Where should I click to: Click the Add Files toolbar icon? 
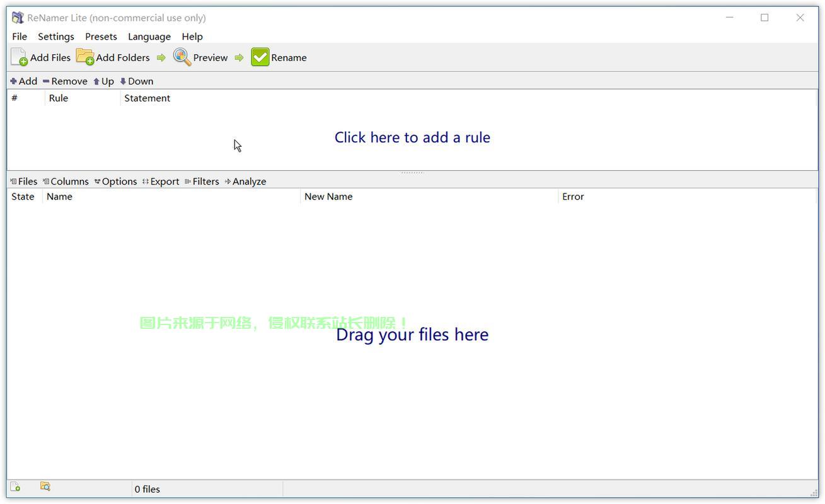[x=20, y=57]
